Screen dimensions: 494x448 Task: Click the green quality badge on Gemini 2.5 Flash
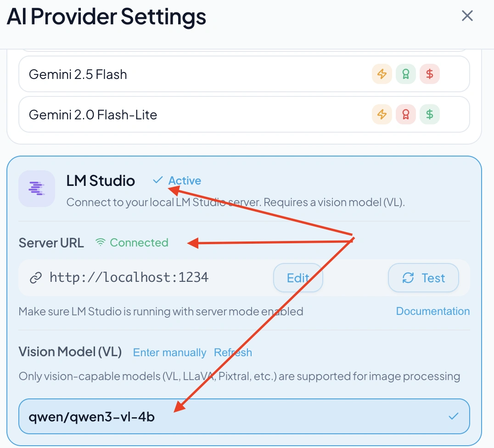pos(406,74)
